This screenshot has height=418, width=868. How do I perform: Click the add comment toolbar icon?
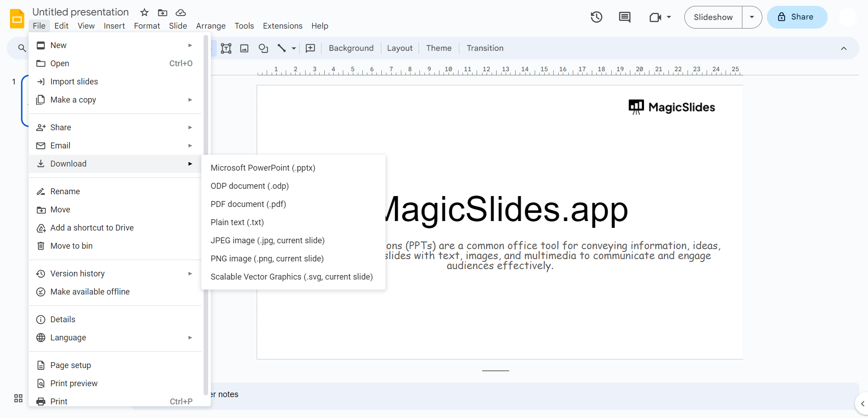(311, 48)
